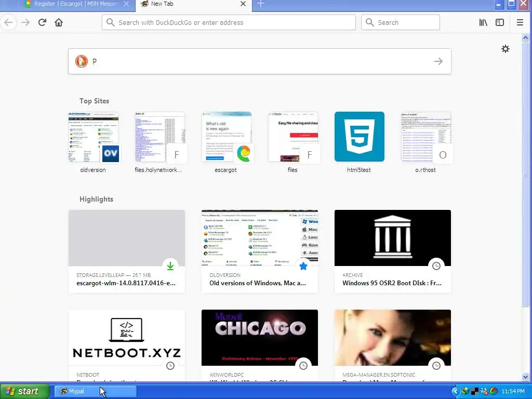Screen dimensions: 532x399
Task: Focus the address bar field
Action: coord(229,22)
